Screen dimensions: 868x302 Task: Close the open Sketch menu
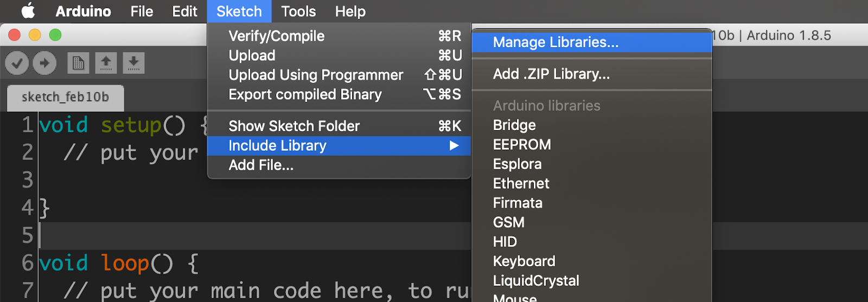(x=239, y=11)
